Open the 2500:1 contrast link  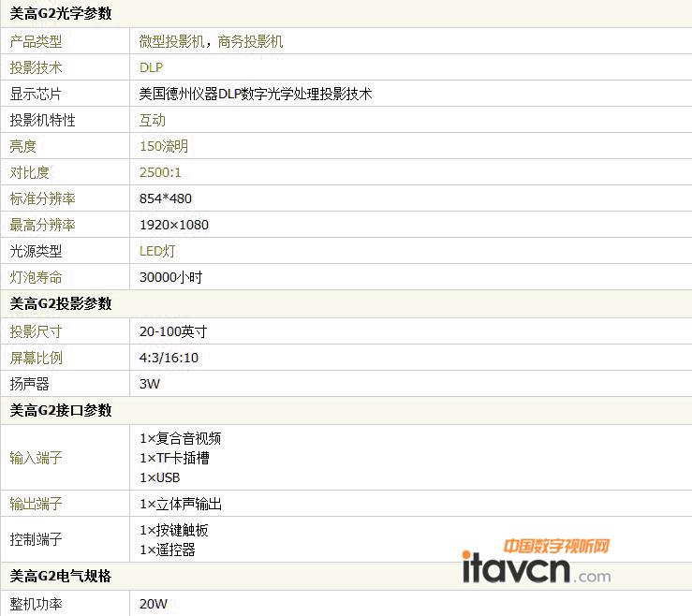160,172
